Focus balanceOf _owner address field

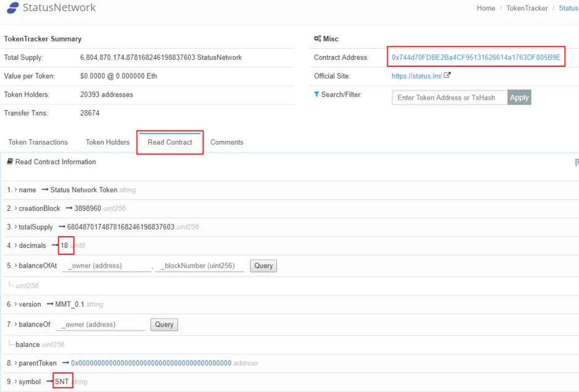101,325
